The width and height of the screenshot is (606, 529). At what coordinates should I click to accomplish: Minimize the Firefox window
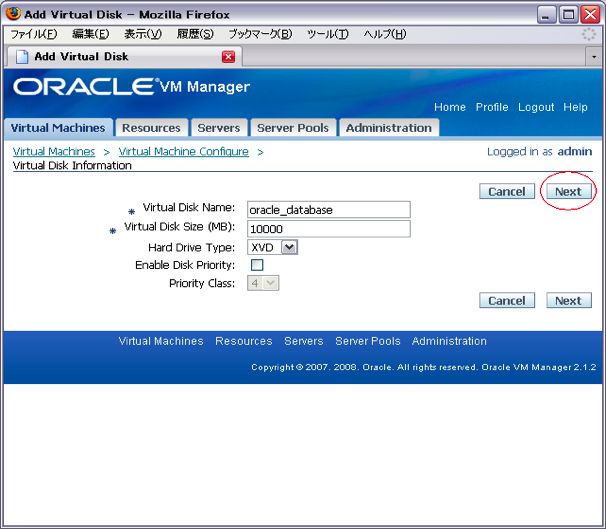click(546, 15)
